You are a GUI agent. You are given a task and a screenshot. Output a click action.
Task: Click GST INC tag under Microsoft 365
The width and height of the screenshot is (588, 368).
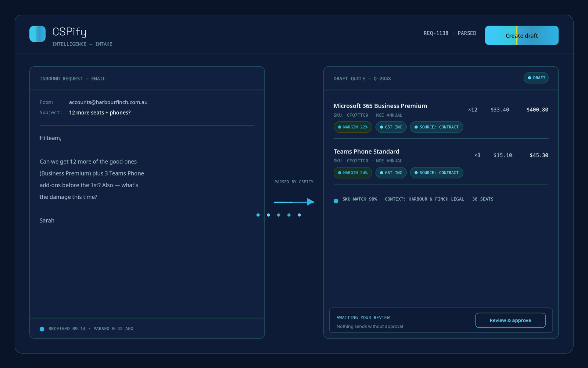[x=391, y=127]
